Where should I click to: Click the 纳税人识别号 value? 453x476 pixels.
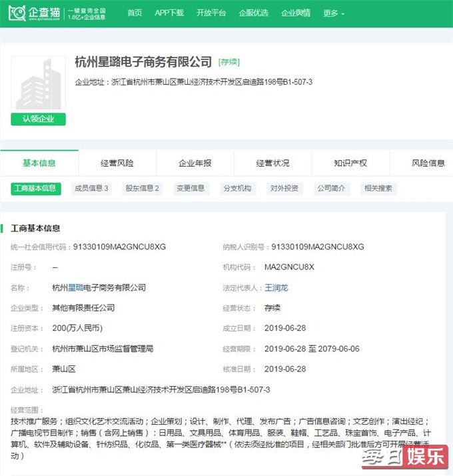(318, 247)
